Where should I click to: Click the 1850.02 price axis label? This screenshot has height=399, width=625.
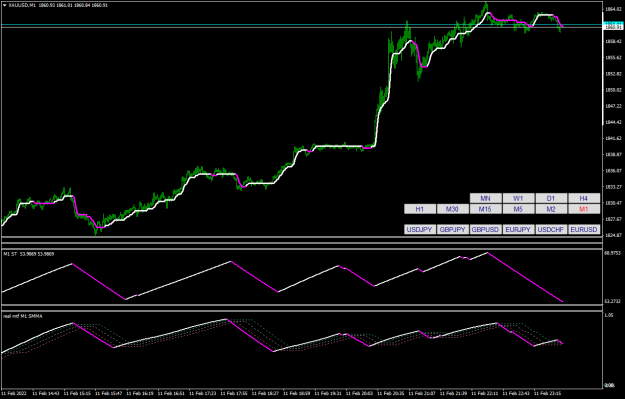coord(613,90)
